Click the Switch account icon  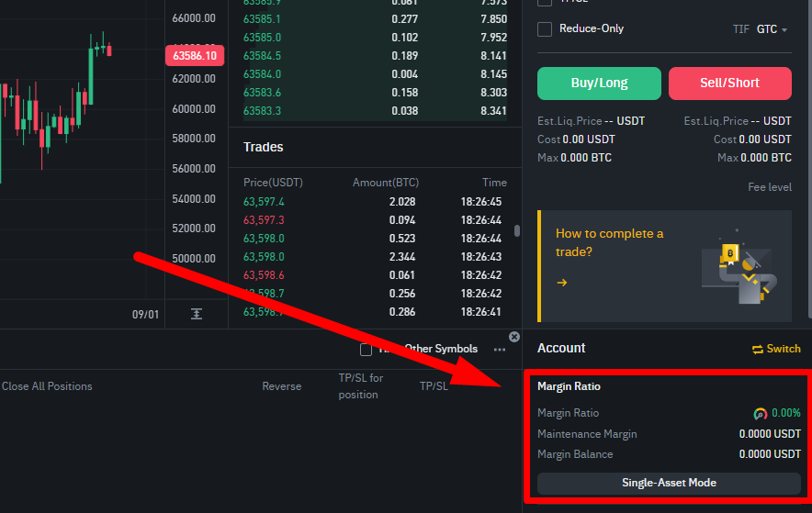[758, 349]
